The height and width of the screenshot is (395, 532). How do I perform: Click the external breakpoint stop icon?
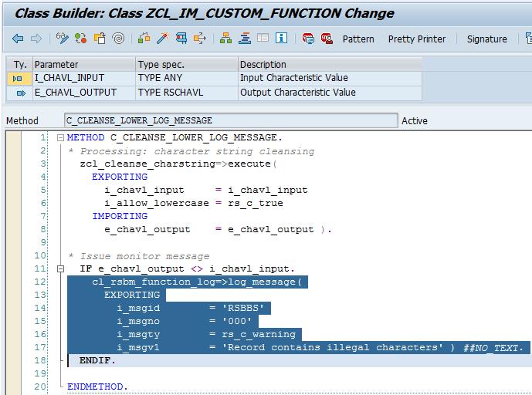(x=326, y=39)
